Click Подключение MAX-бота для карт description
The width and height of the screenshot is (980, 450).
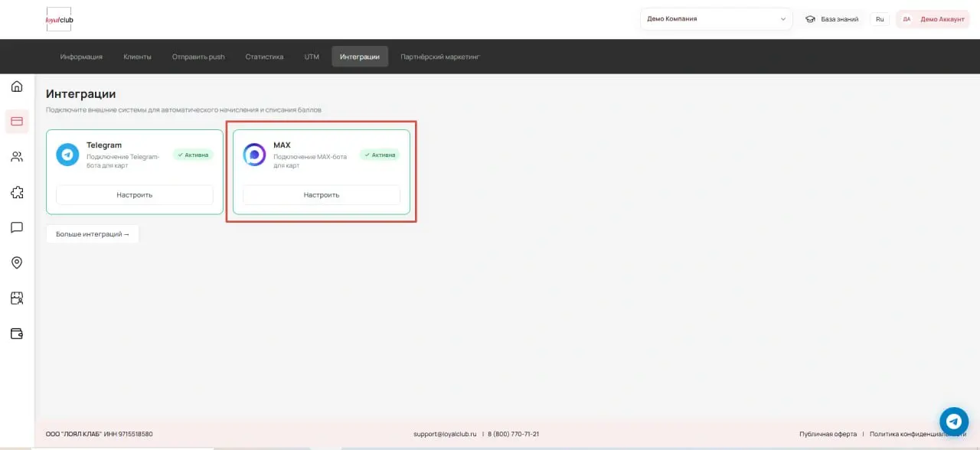click(310, 161)
